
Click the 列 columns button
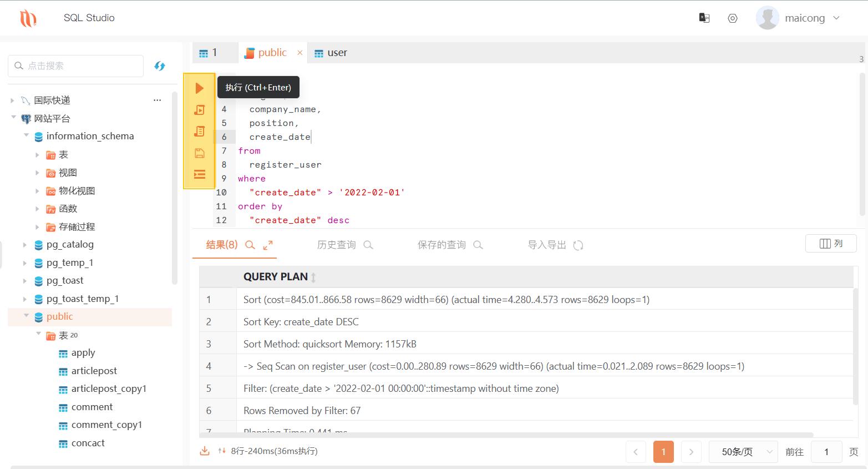[x=830, y=243]
